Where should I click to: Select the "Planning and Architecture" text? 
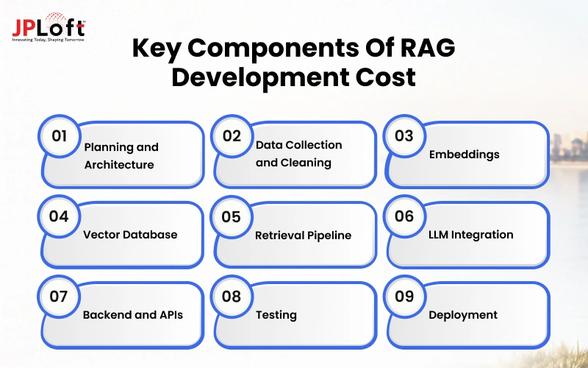(x=121, y=155)
